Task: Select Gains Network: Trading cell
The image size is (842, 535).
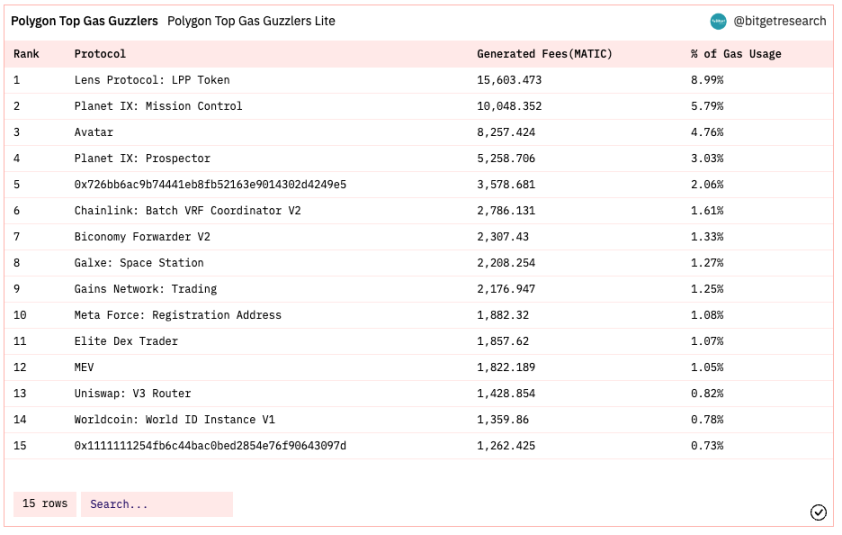Action: (x=146, y=289)
